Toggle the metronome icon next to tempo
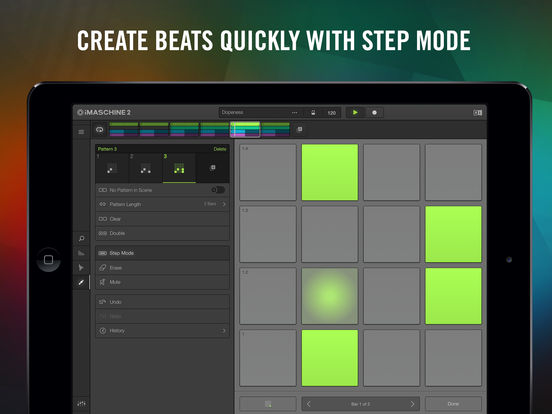Viewport: 552px width, 414px height. (x=313, y=113)
